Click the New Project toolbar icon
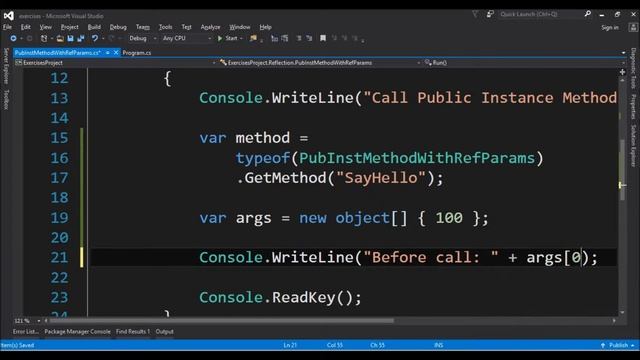This screenshot has width=640, height=360. coord(44,38)
